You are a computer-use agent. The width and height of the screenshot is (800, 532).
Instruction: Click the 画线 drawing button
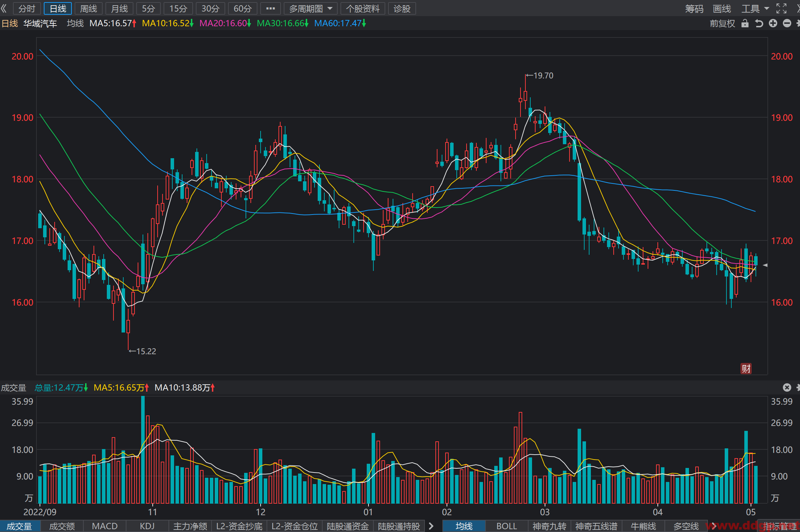click(722, 8)
